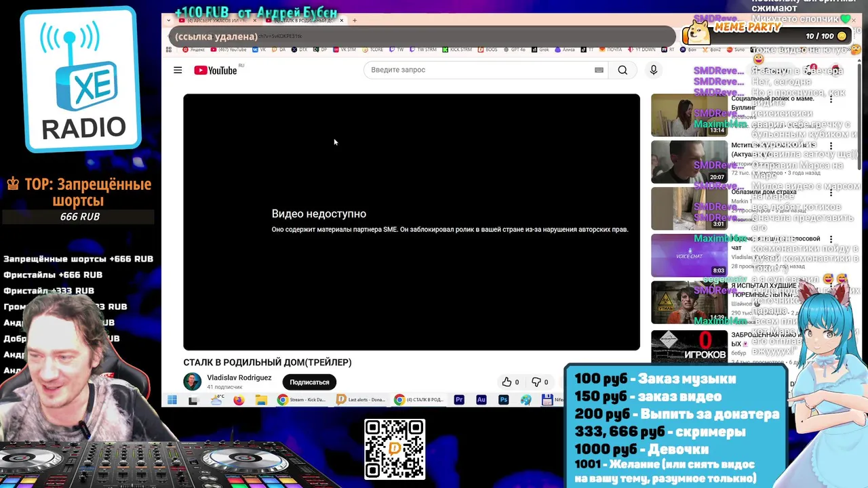Open options menu for the voice chat video
Image resolution: width=868 pixels, height=488 pixels.
coord(831,239)
